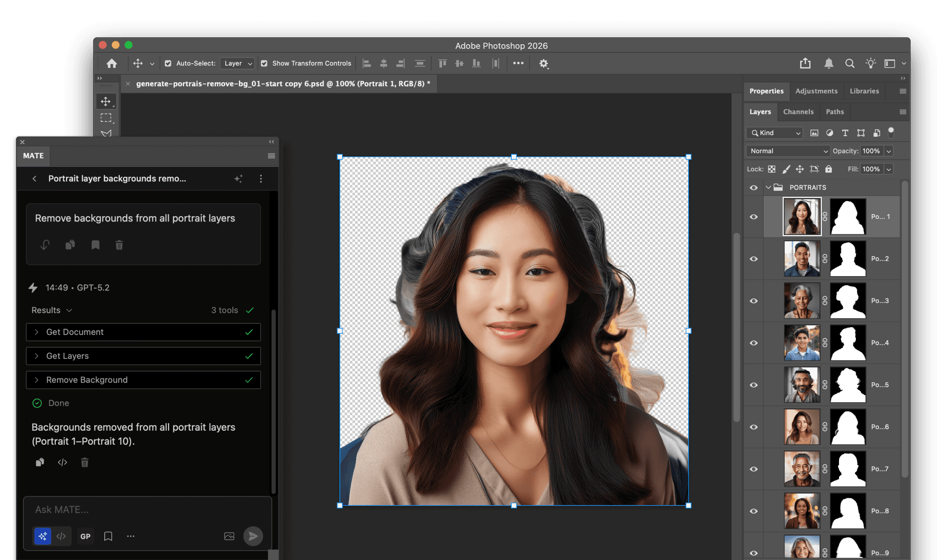This screenshot has height=560, width=937.
Task: Select the Rectangular Marquee tool
Action: [106, 118]
